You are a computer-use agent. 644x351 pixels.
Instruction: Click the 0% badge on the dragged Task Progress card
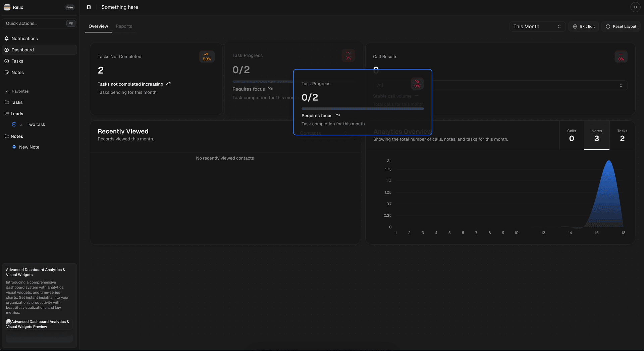point(417,84)
